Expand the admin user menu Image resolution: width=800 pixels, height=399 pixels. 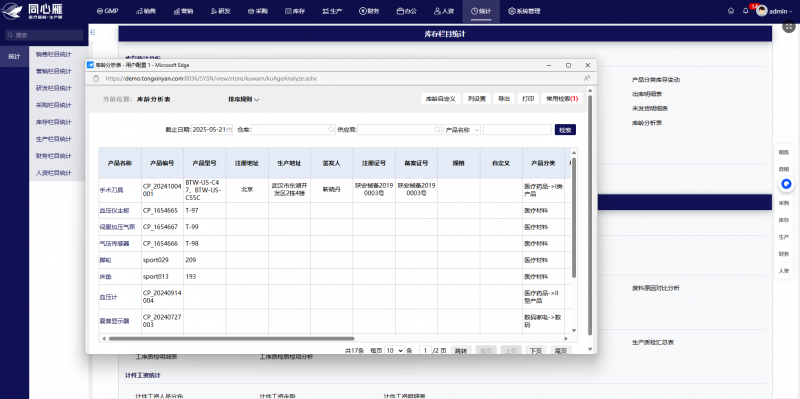[775, 11]
